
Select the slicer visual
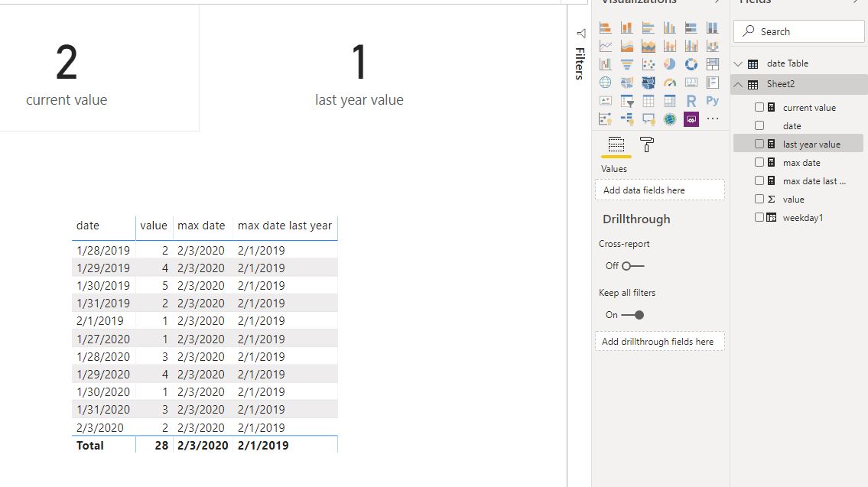tap(626, 101)
